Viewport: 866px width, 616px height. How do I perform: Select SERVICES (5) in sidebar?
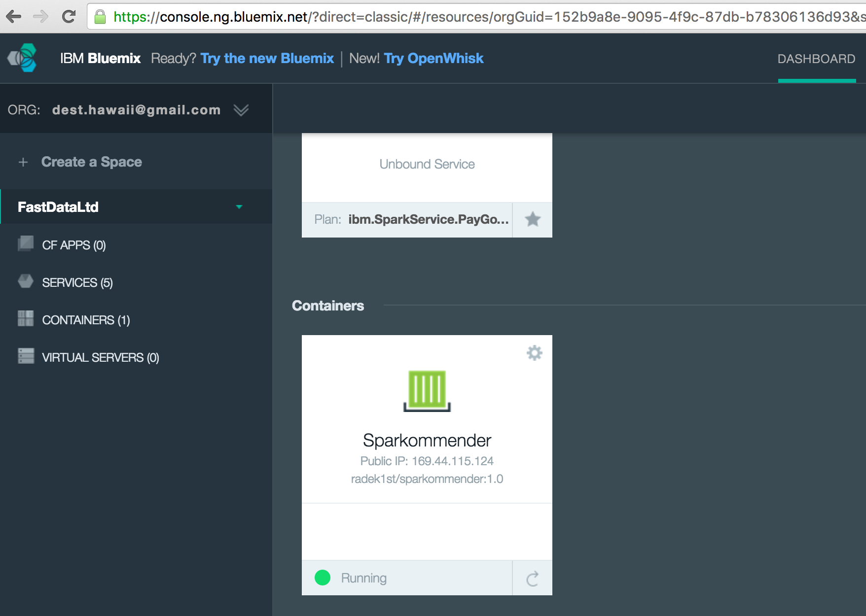click(x=77, y=283)
